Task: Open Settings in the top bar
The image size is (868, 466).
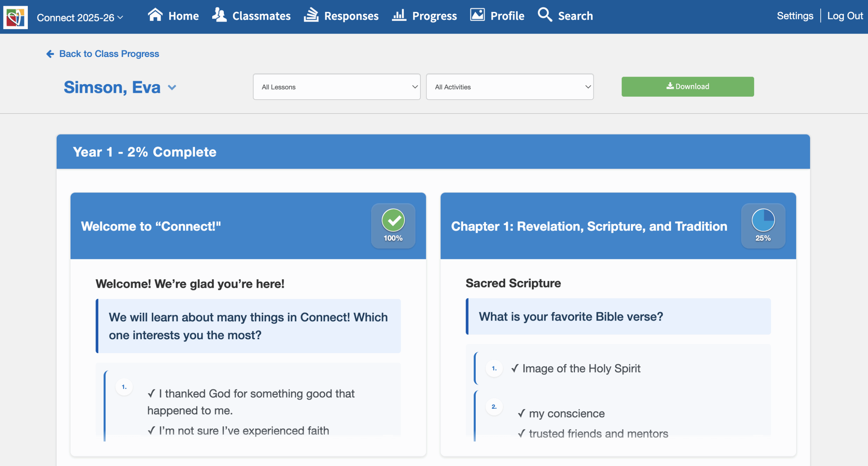Action: [x=795, y=16]
